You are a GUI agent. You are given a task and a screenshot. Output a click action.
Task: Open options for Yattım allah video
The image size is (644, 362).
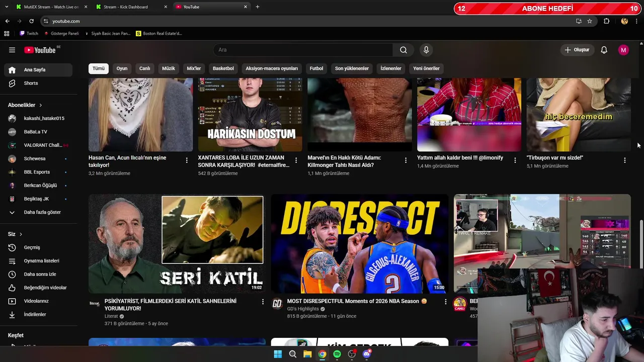click(515, 160)
